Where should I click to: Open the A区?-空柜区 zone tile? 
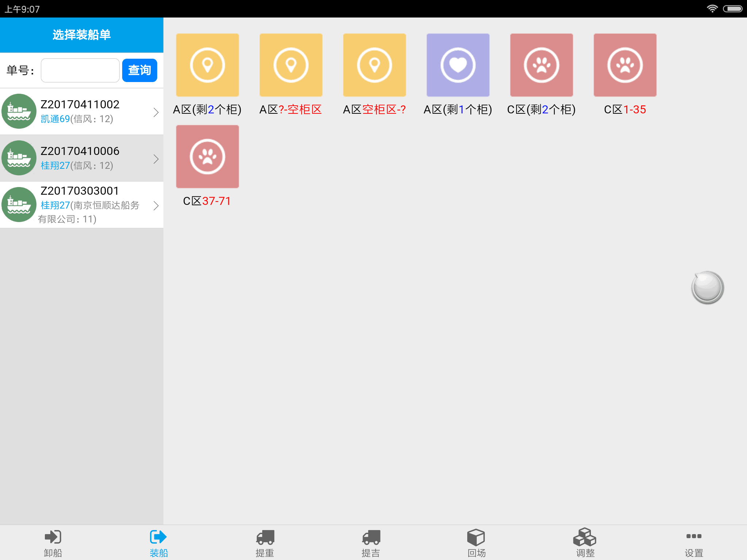(x=291, y=65)
